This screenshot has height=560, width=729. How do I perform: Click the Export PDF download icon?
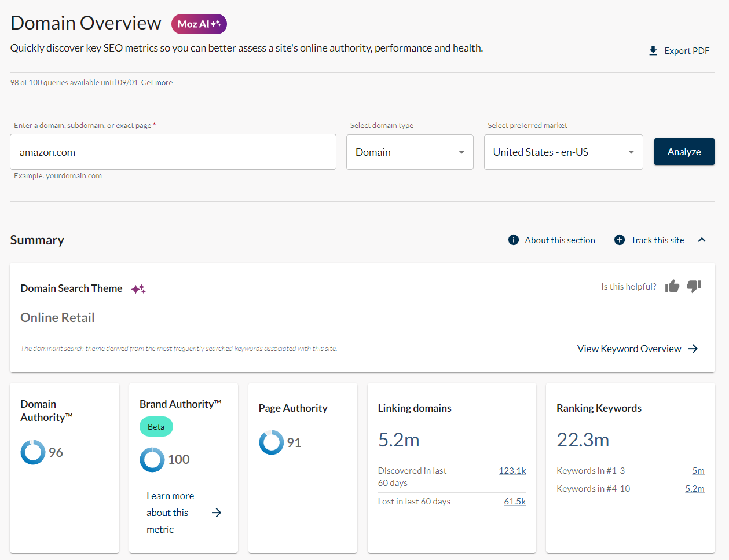(x=653, y=51)
